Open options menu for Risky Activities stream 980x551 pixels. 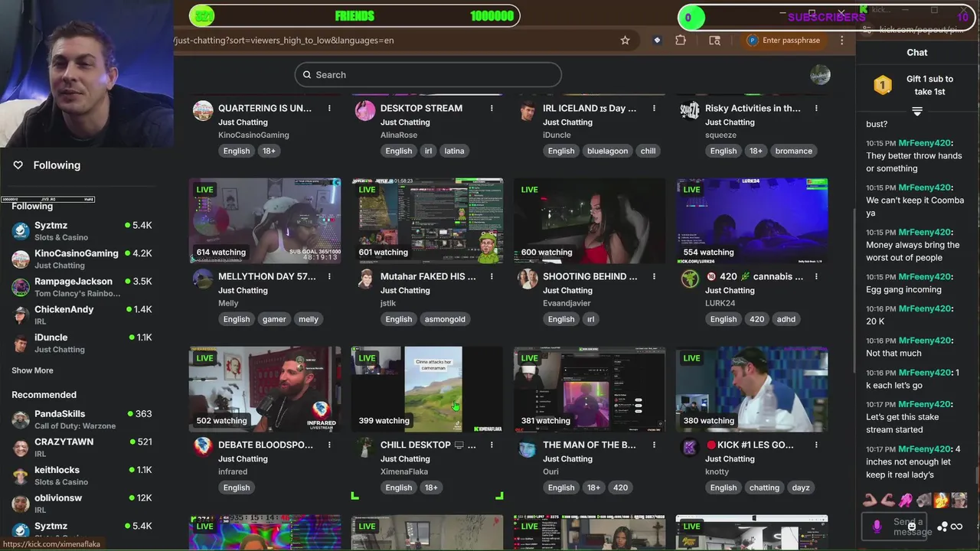[x=816, y=109]
